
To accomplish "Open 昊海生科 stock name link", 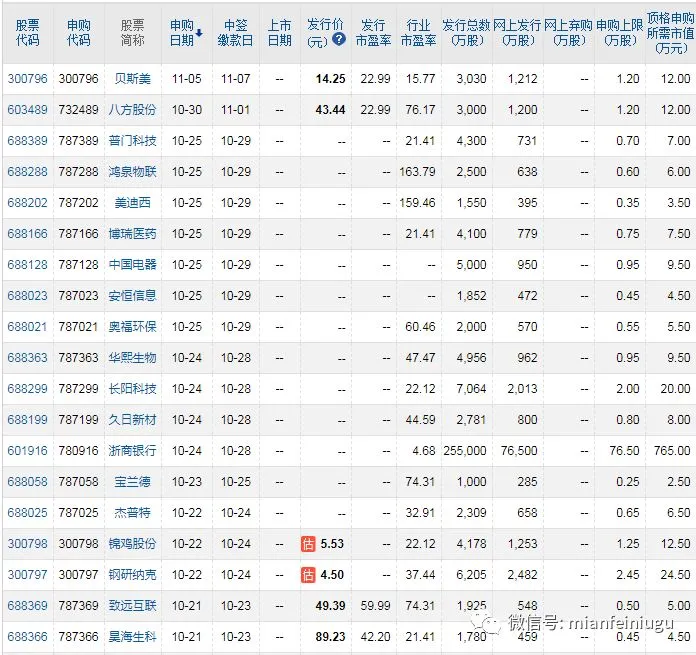I will [132, 637].
